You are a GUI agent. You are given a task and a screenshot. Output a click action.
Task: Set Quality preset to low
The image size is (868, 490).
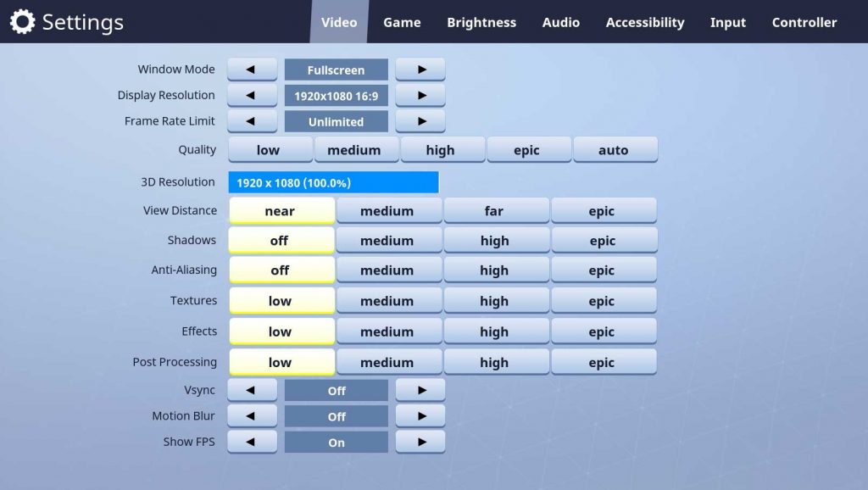click(270, 149)
